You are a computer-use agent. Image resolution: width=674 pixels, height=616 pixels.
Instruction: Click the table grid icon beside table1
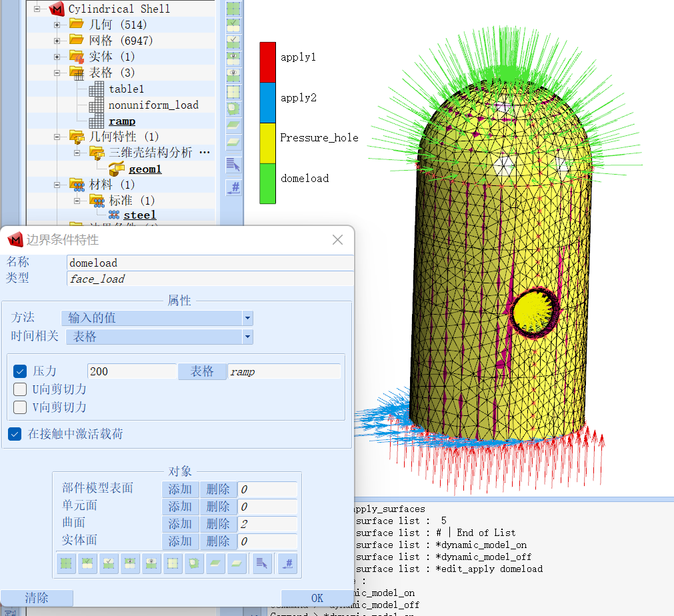(x=97, y=89)
